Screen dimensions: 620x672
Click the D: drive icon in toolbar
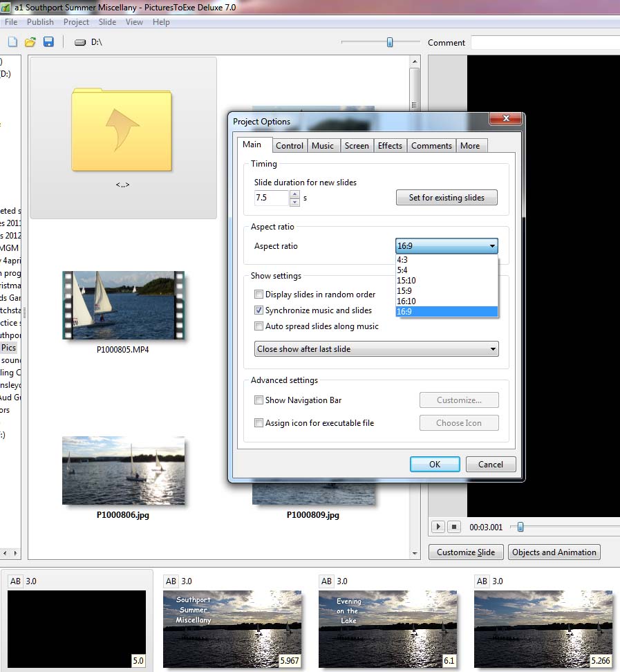(80, 42)
